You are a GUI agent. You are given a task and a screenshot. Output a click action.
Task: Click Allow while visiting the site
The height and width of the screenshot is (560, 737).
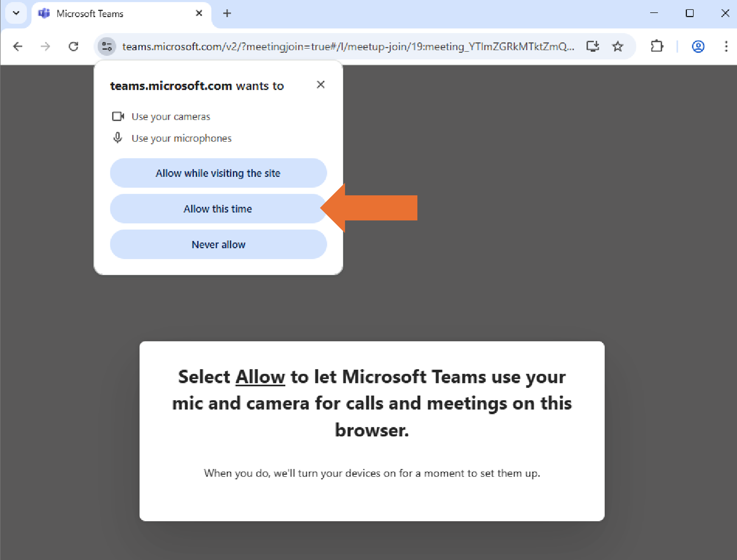tap(218, 173)
